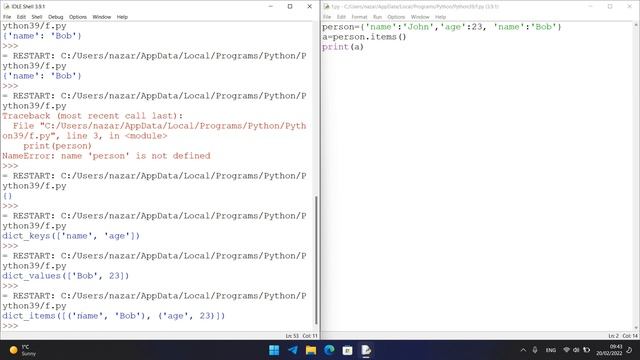Open the Microsoft Store taskbar icon
The width and height of the screenshot is (640, 360).
coord(347,350)
